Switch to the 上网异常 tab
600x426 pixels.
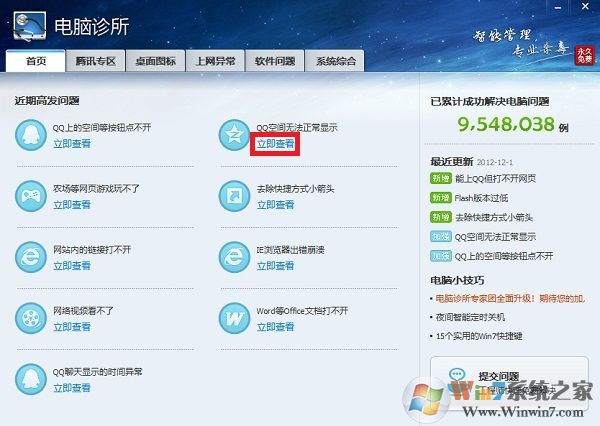tap(215, 61)
